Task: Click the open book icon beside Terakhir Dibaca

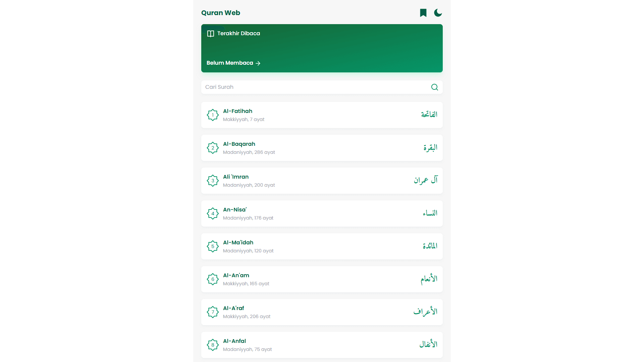Action: 211,34
